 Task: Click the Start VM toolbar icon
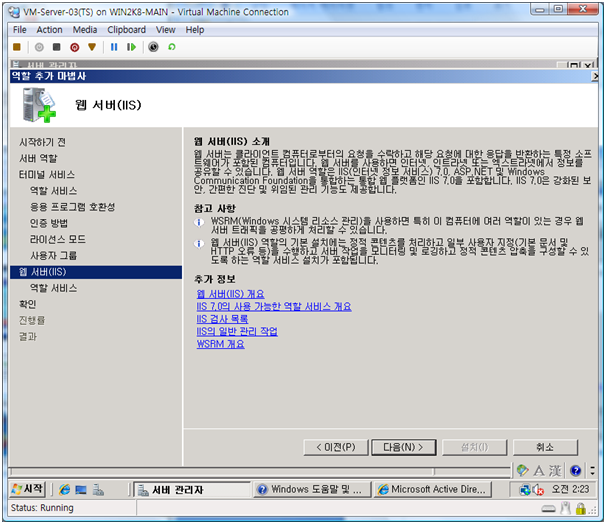click(39, 47)
